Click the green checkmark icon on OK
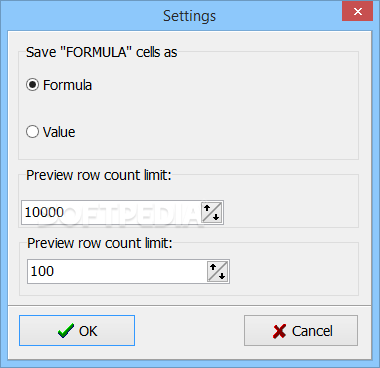380x368 pixels. pos(66,331)
